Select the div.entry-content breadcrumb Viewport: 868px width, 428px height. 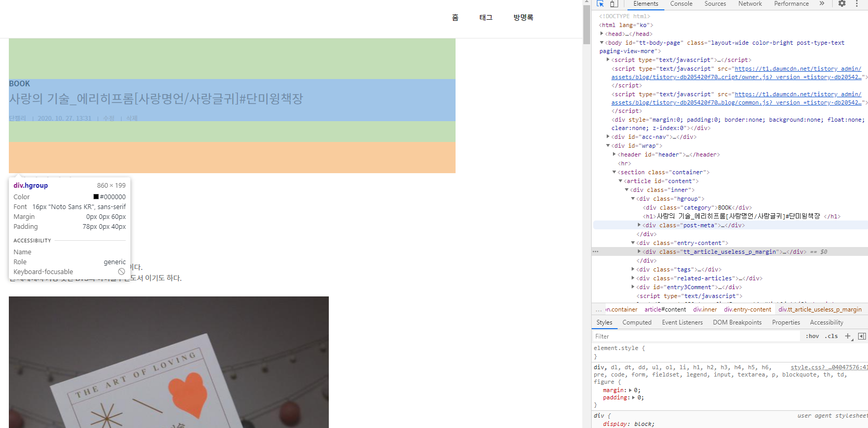click(x=747, y=309)
